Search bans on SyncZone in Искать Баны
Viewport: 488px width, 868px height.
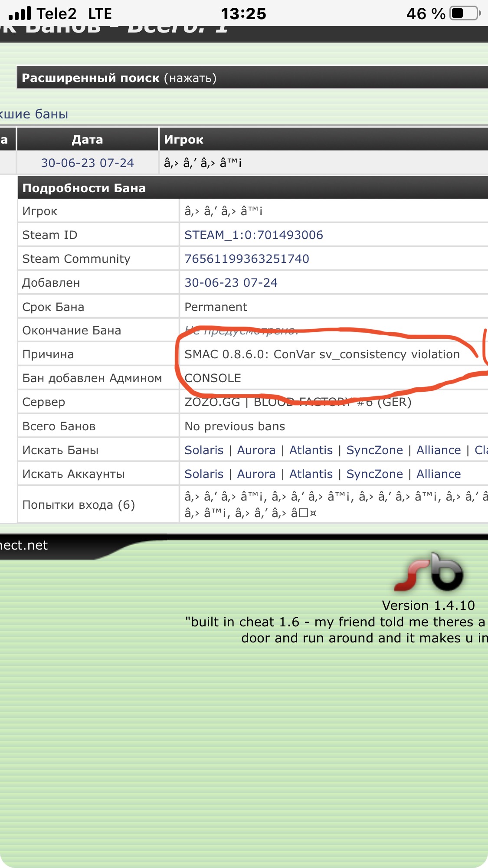374,450
